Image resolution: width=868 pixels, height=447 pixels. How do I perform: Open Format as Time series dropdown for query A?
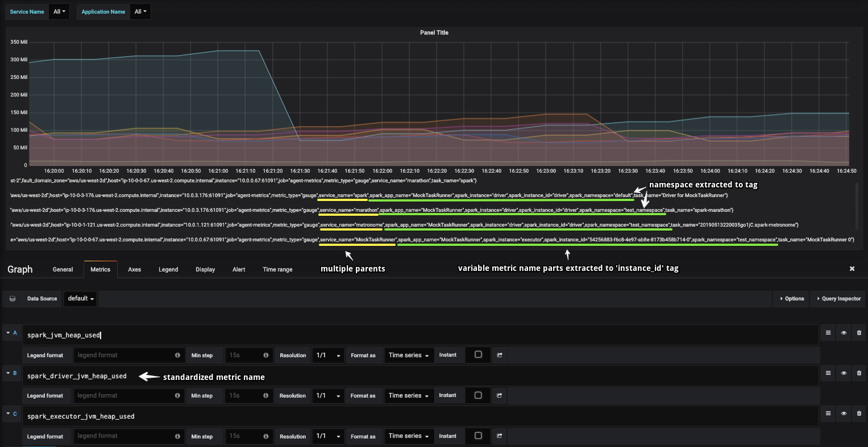409,355
